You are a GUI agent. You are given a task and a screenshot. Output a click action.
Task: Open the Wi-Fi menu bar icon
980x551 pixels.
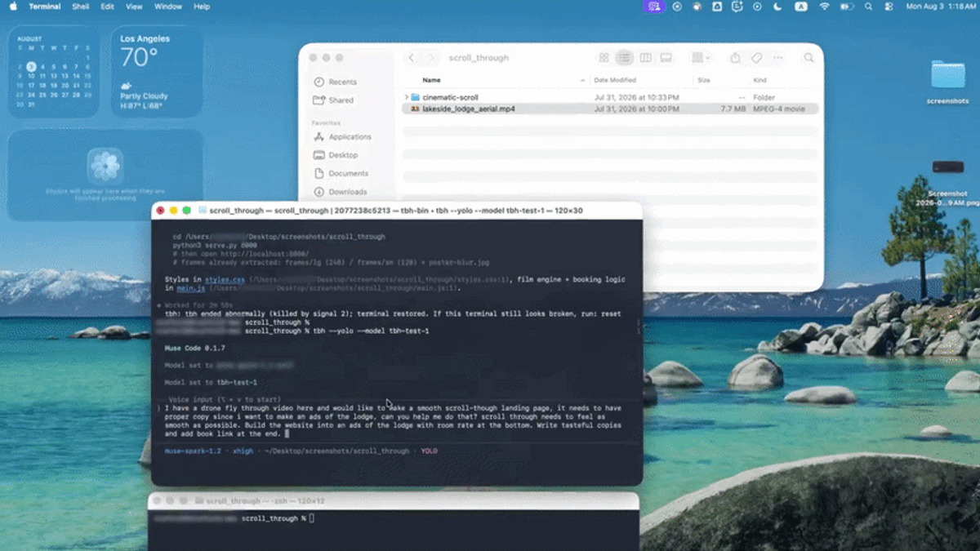tap(825, 7)
